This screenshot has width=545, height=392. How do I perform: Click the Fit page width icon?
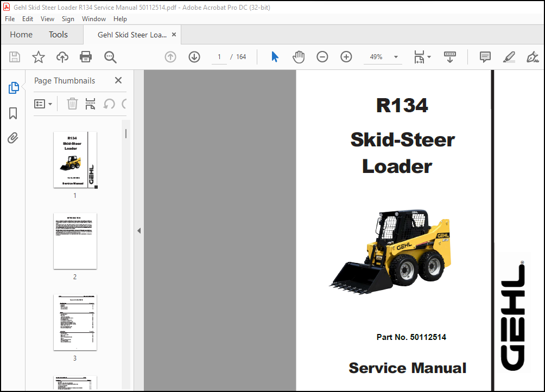point(419,57)
